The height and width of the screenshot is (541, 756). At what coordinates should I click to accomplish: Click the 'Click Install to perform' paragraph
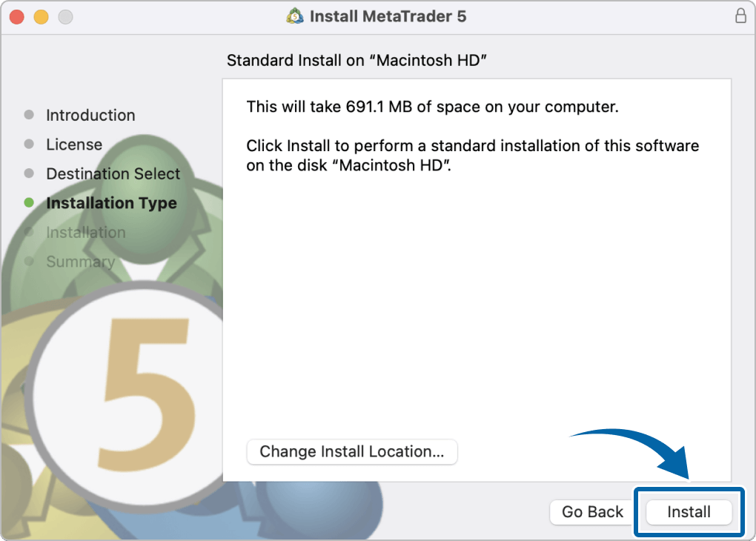coord(473,156)
